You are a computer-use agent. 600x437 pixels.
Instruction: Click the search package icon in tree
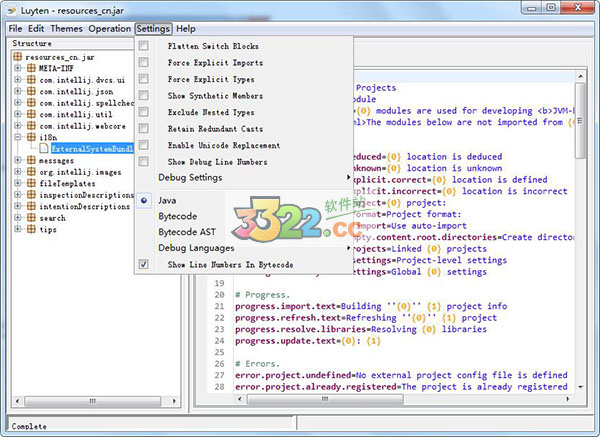coord(31,217)
